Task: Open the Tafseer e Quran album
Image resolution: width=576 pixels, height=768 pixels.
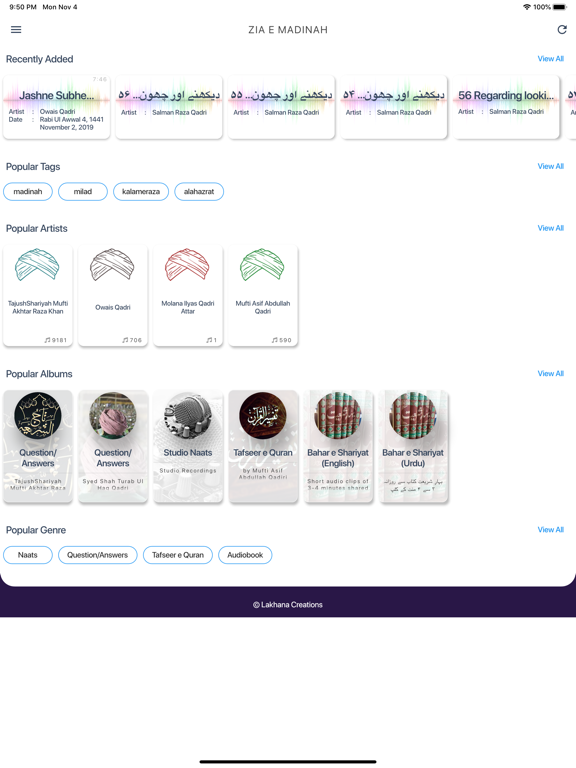Action: (x=263, y=446)
